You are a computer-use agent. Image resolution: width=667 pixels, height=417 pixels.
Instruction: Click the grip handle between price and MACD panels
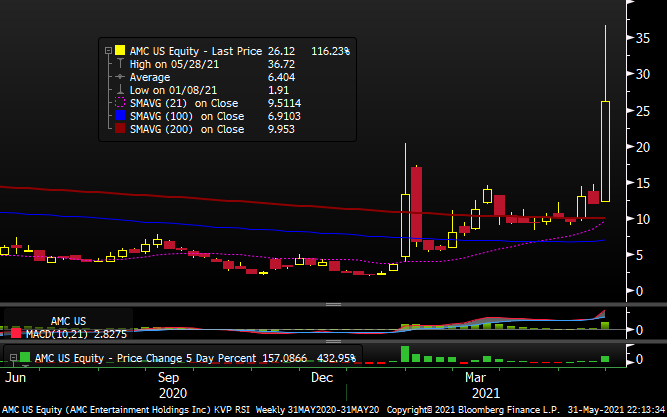point(334,304)
